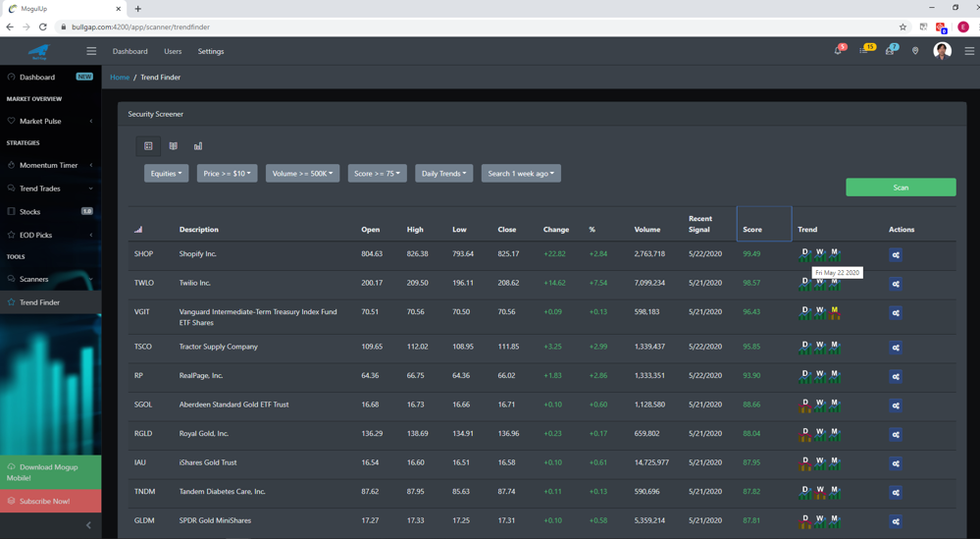Click the actions gear button for SGOL
This screenshot has width=980, height=539.
point(896,405)
